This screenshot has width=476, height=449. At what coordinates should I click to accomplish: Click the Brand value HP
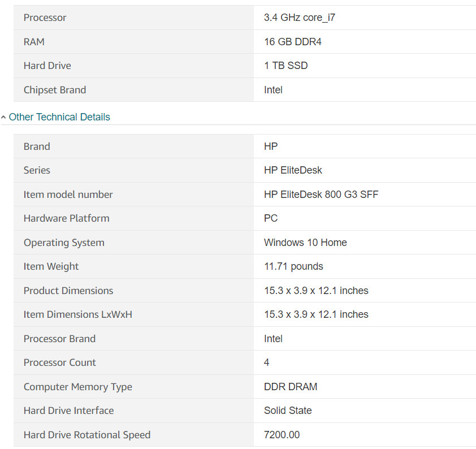coord(271,146)
